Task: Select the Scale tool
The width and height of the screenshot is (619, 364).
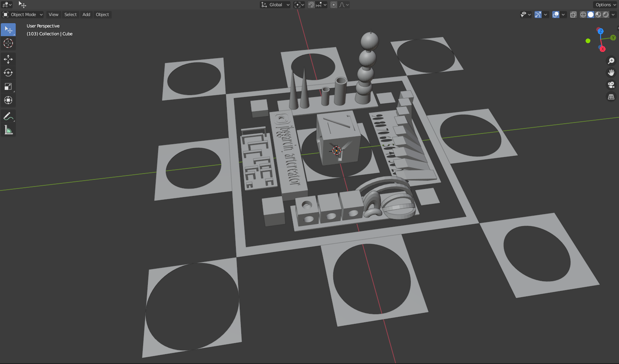Action: pyautogui.click(x=8, y=86)
